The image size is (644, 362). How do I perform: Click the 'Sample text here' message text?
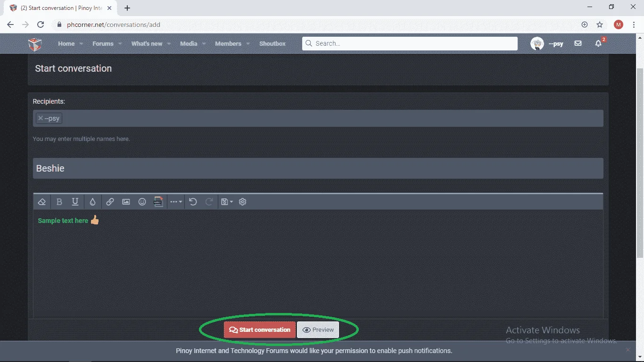pyautogui.click(x=63, y=221)
